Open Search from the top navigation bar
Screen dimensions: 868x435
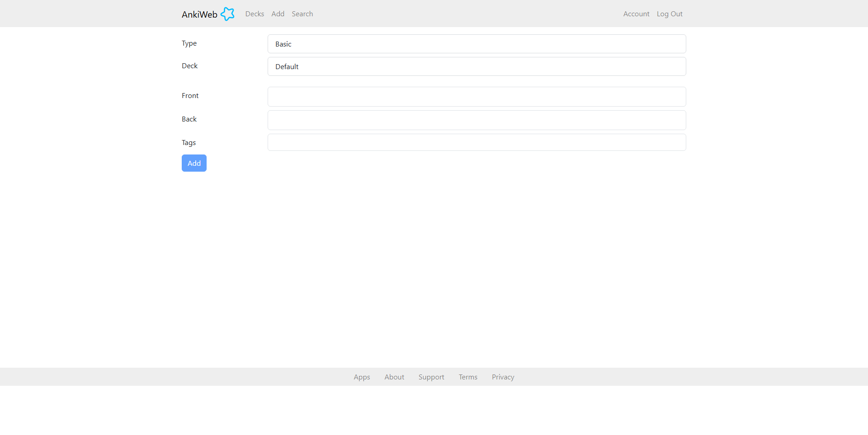tap(302, 14)
